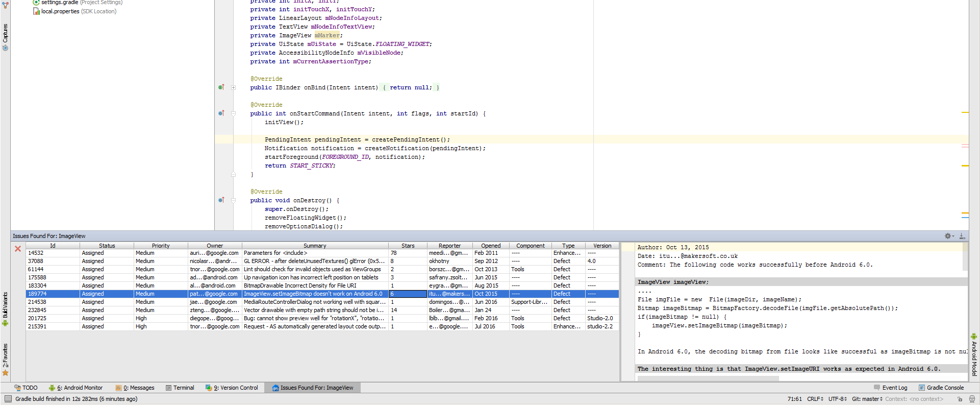Click the 71:61 caret position indicator

pos(794,399)
